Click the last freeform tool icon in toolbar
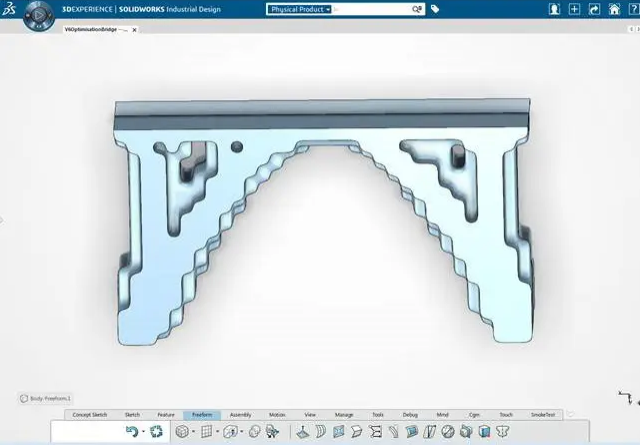Viewport: 641px width, 445px height. pos(502,431)
